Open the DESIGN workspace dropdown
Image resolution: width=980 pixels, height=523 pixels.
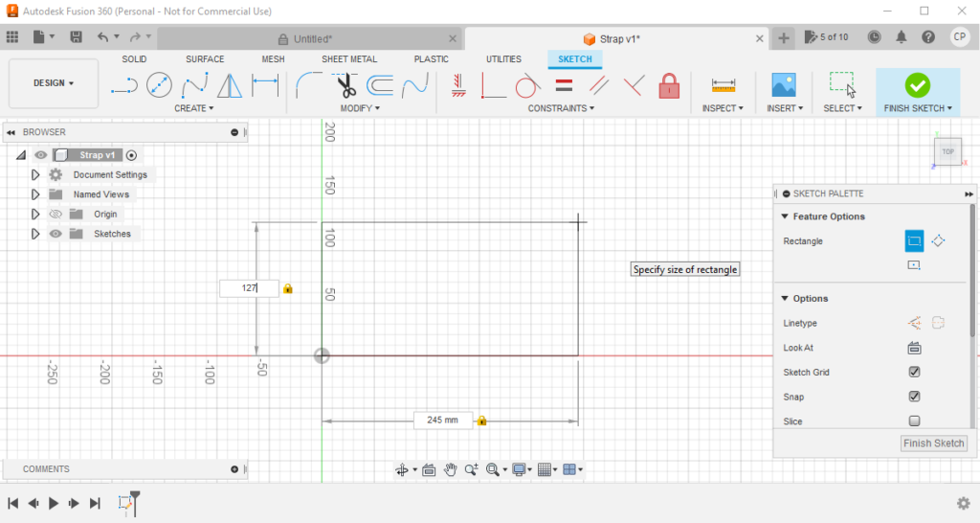[54, 83]
